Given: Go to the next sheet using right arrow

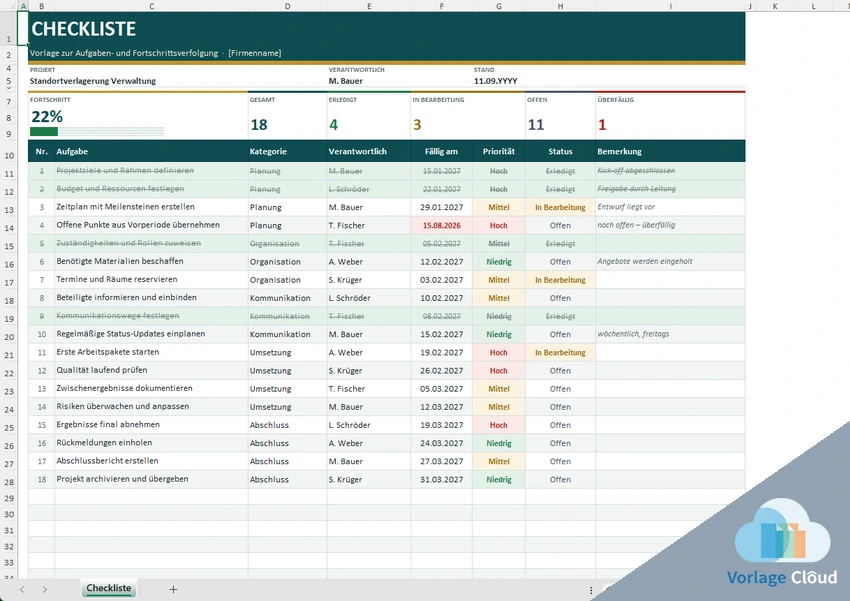Looking at the screenshot, I should 44,589.
